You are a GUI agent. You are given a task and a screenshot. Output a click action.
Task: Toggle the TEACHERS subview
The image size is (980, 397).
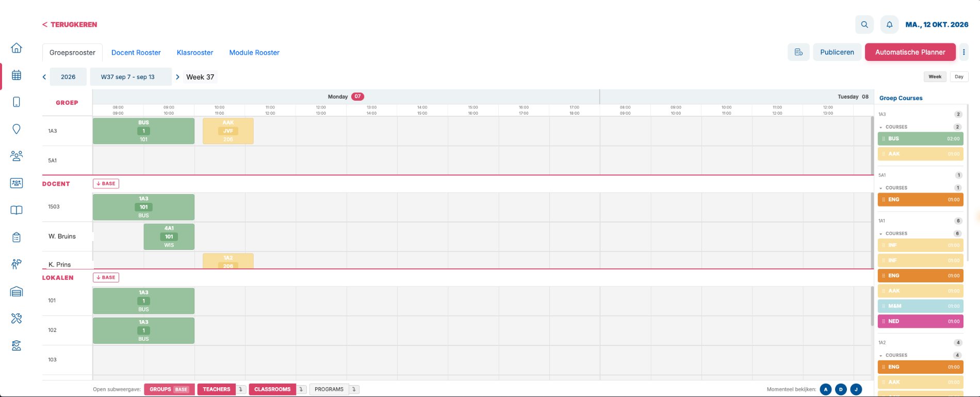217,389
